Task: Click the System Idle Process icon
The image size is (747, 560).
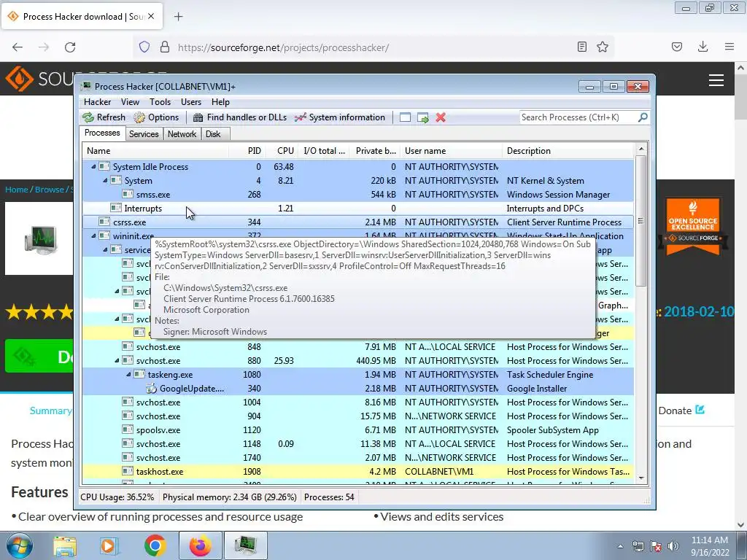Action: pos(104,166)
